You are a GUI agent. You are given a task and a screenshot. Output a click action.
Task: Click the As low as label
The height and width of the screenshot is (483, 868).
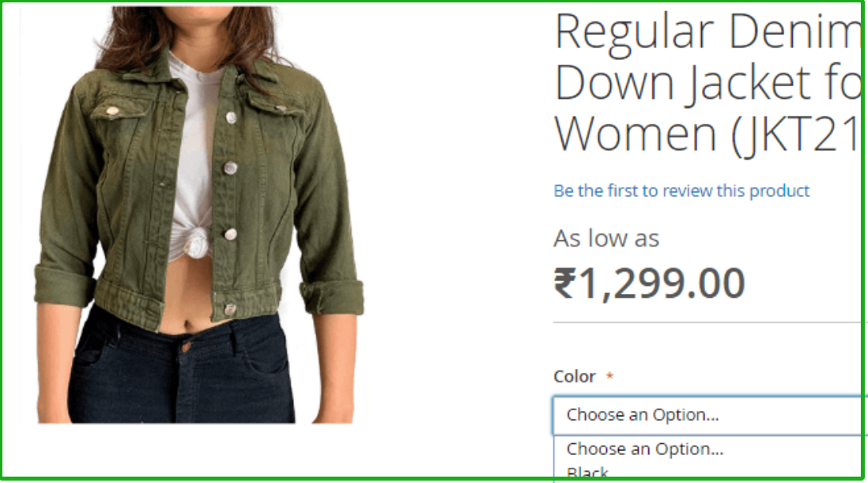[x=606, y=239]
